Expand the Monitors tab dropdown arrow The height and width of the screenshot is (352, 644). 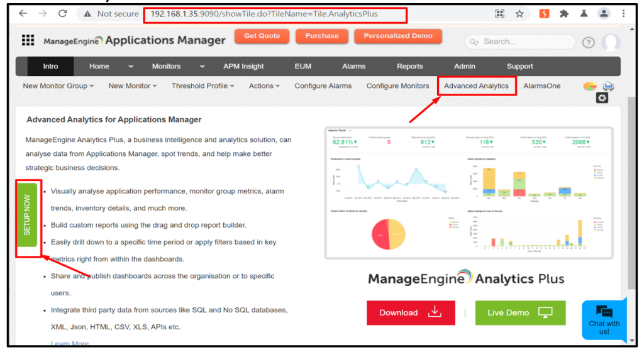click(202, 67)
